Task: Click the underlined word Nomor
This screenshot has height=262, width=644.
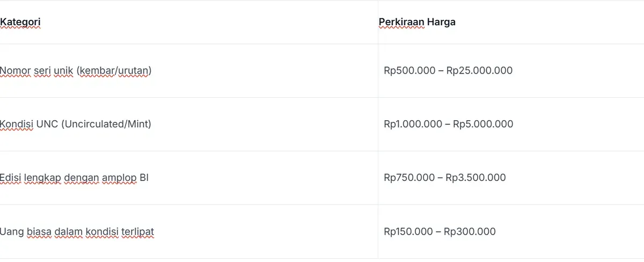Action: pyautogui.click(x=16, y=70)
